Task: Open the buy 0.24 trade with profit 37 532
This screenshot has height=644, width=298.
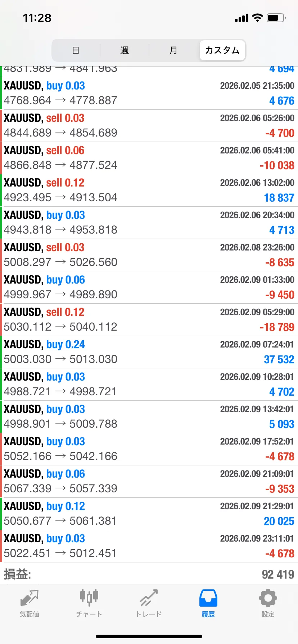Action: coord(149,352)
